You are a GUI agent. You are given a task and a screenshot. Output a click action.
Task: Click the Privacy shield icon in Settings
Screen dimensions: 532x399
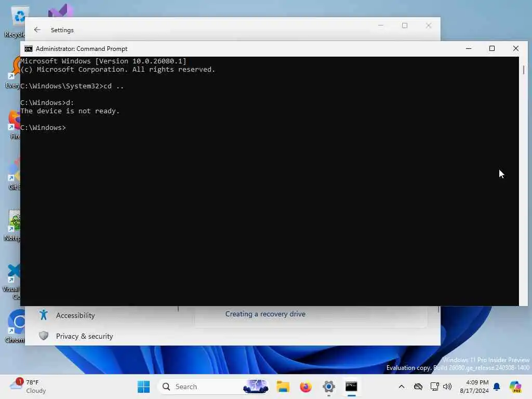pos(44,336)
